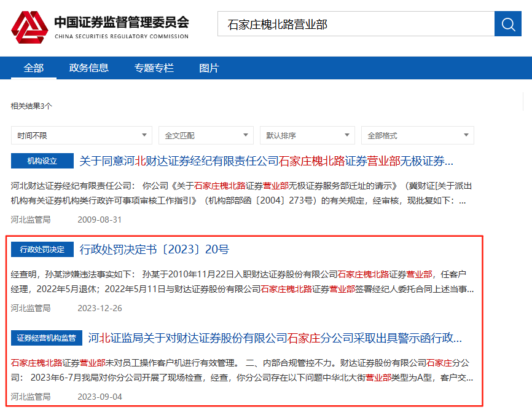Switch to the 政务信息 tab
532x412 pixels.
coord(89,68)
